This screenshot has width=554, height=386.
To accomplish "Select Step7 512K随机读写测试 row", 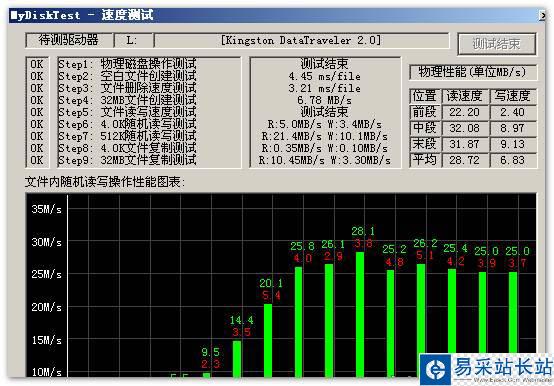I will click(x=127, y=136).
